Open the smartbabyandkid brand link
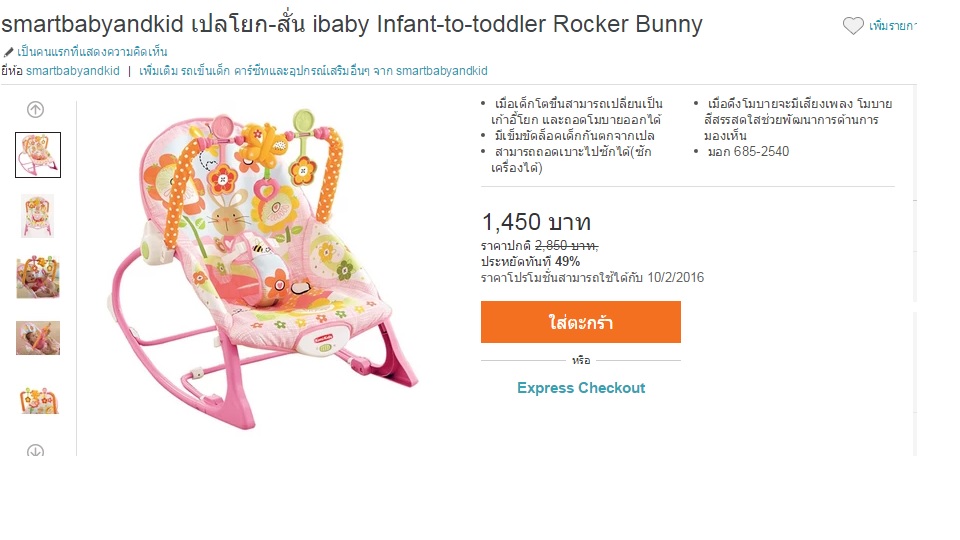The image size is (960, 540). (73, 71)
